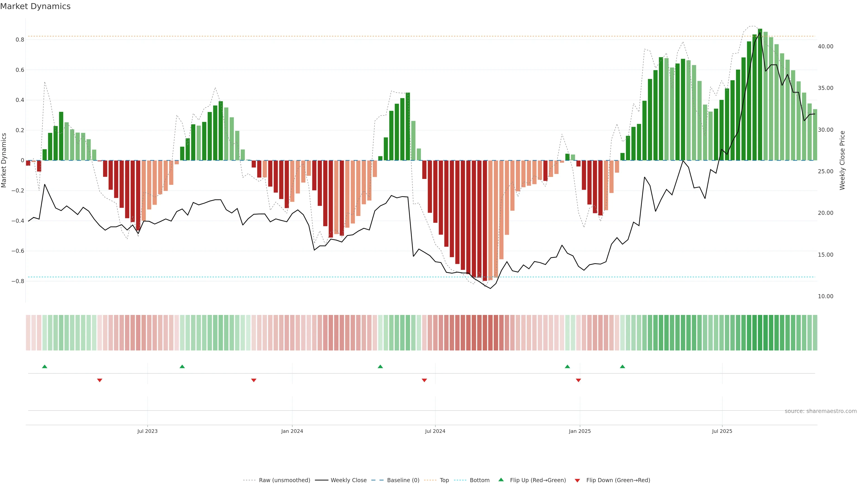868x488 pixels.
Task: Click the first green flip-up triangle marker
Action: tap(45, 366)
